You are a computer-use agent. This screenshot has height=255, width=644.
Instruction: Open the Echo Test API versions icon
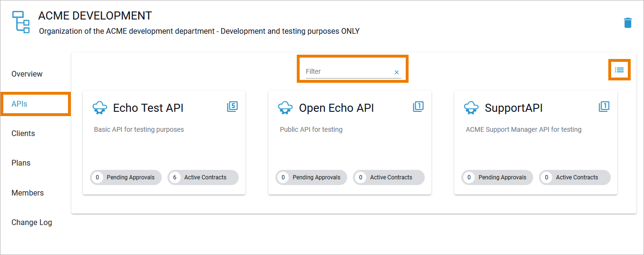(232, 107)
